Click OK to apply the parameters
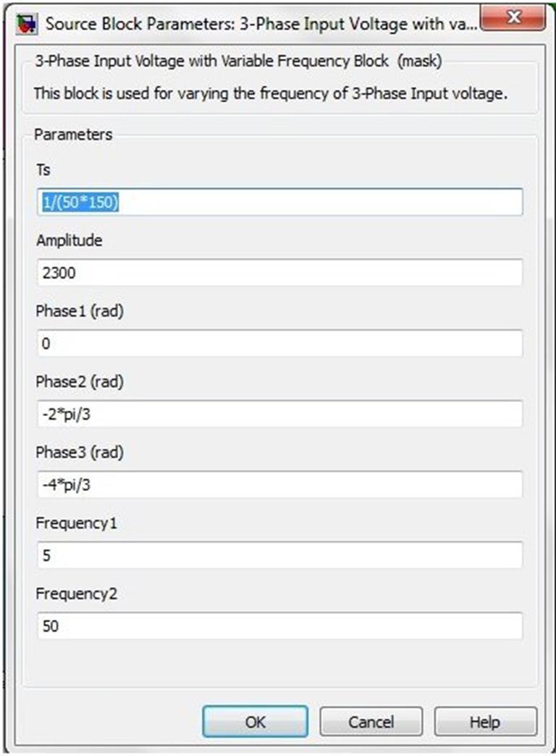556x756 pixels. [255, 721]
